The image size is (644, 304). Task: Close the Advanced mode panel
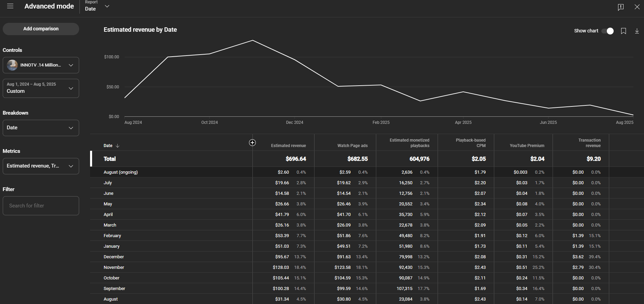coord(637,7)
